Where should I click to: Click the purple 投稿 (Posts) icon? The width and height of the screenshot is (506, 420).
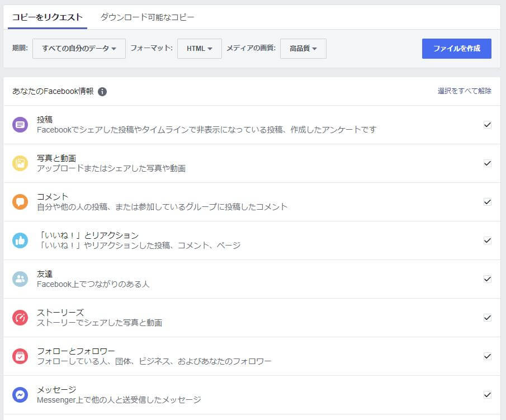pos(21,124)
